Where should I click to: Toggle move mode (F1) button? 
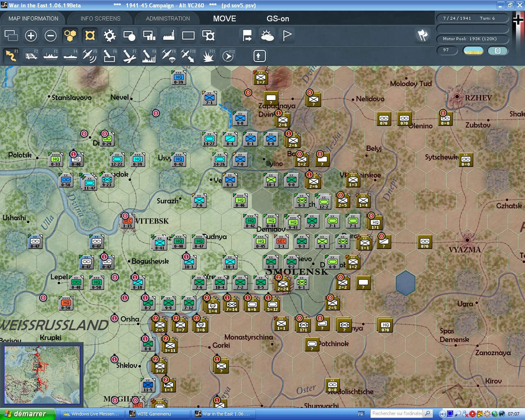coord(11,56)
